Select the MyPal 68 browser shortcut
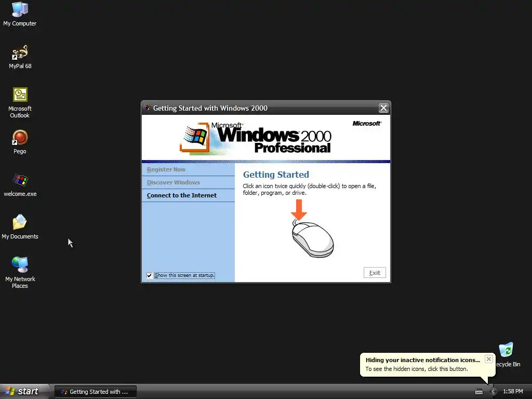The height and width of the screenshot is (399, 532). [20, 57]
